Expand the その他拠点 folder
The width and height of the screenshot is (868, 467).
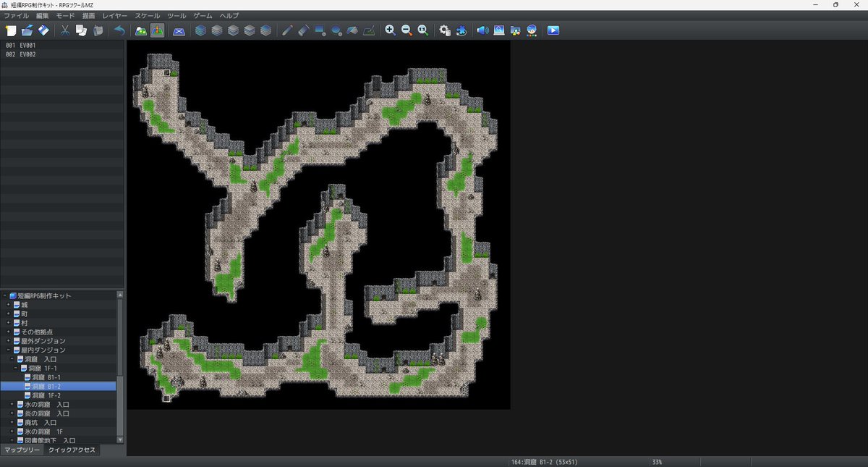(9, 332)
